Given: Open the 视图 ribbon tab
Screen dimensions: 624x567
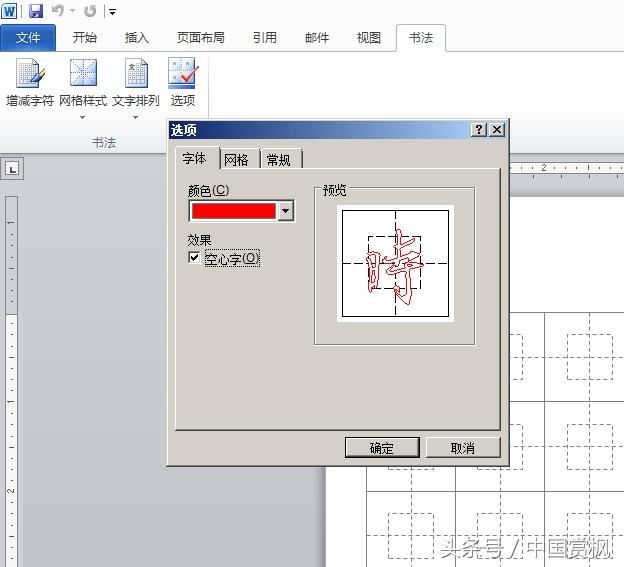Looking at the screenshot, I should tap(369, 38).
